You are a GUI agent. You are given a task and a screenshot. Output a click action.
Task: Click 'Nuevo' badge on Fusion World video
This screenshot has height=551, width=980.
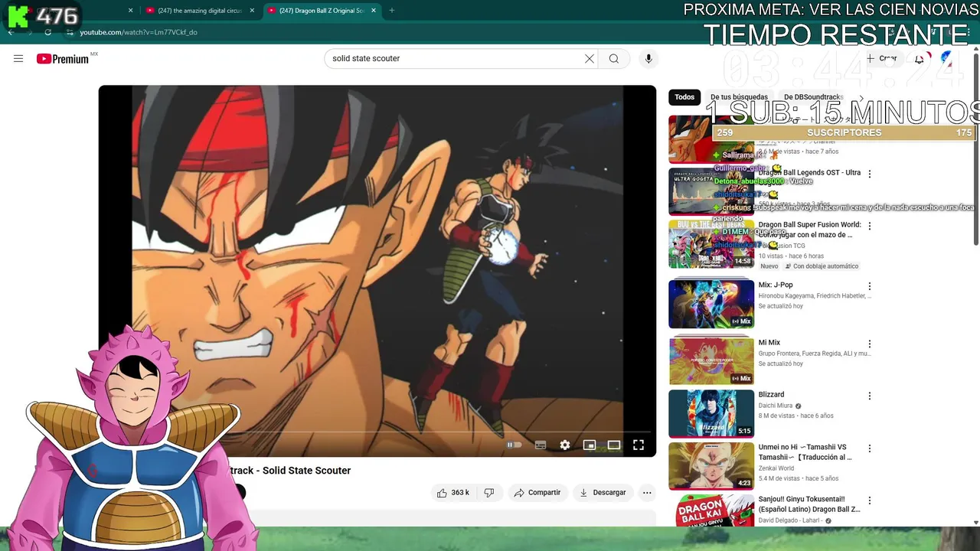pos(769,266)
